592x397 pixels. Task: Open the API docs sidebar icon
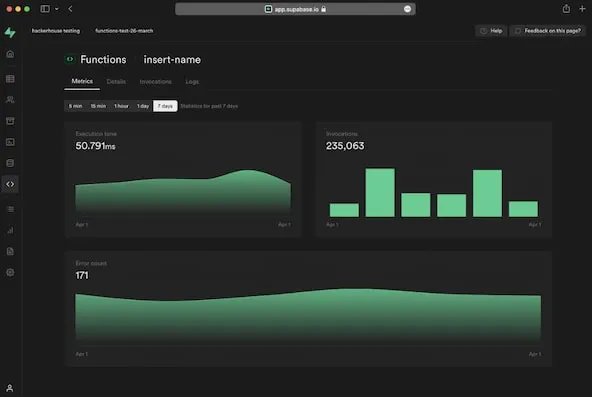click(x=10, y=251)
